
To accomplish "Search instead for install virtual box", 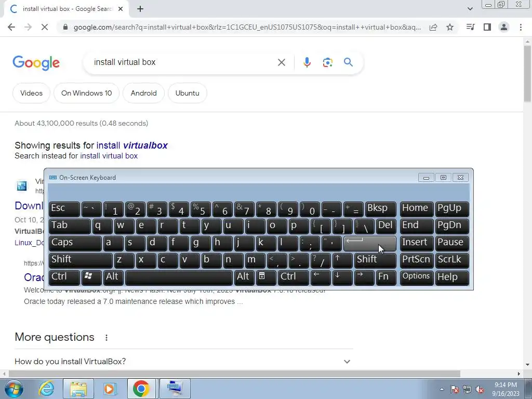I will click(109, 156).
